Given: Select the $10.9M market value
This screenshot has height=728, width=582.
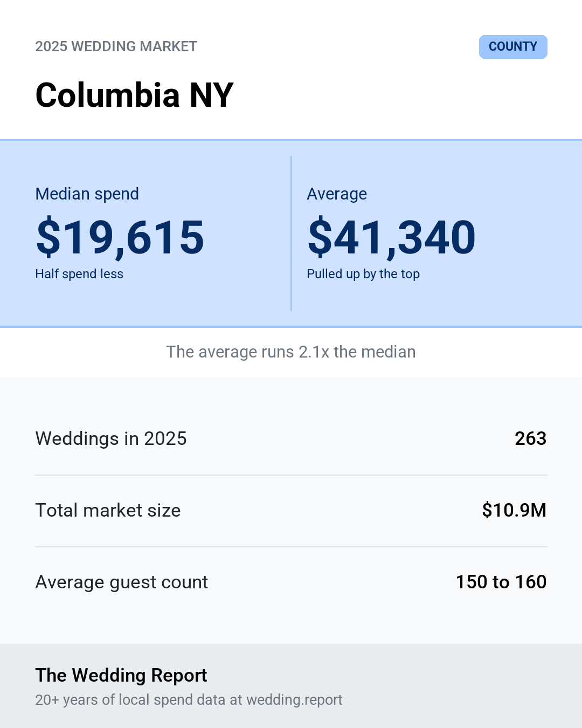Looking at the screenshot, I should (x=514, y=510).
